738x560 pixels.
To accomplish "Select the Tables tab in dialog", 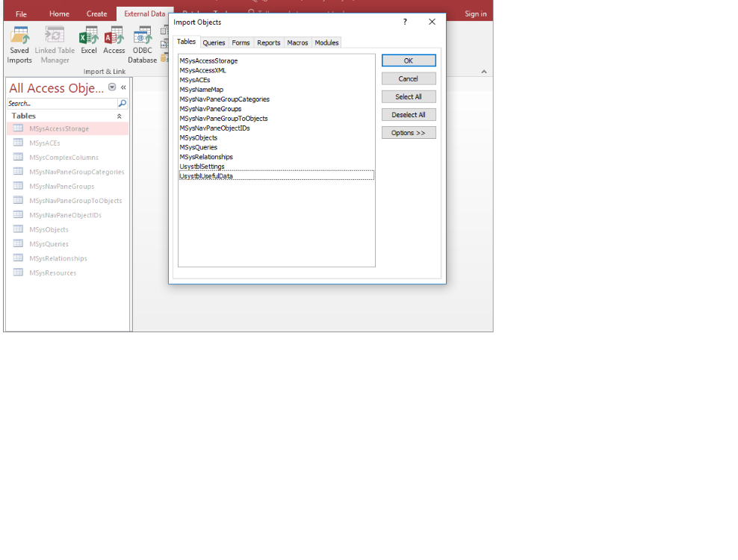I will pos(187,41).
